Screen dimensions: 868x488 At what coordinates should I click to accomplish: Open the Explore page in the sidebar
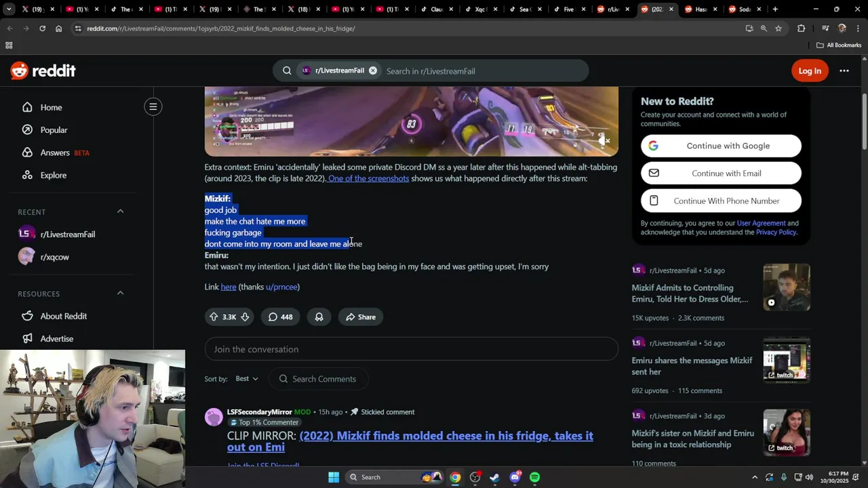tap(53, 175)
